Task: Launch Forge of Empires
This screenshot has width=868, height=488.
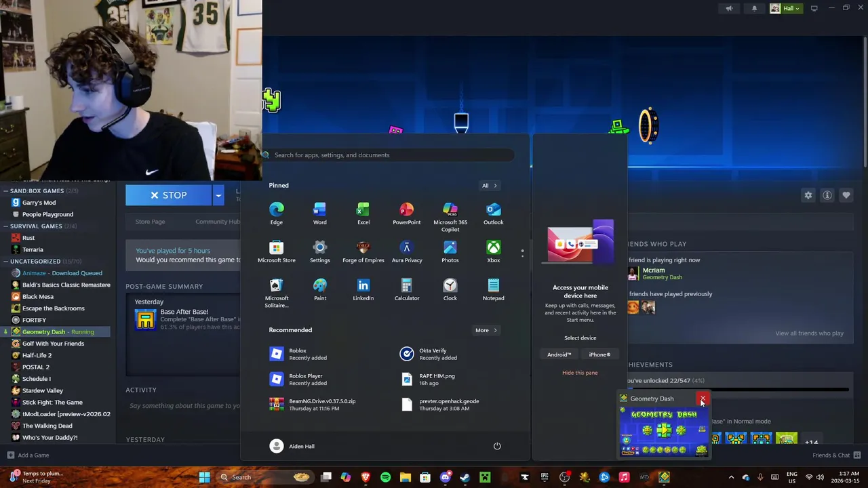Action: (363, 251)
